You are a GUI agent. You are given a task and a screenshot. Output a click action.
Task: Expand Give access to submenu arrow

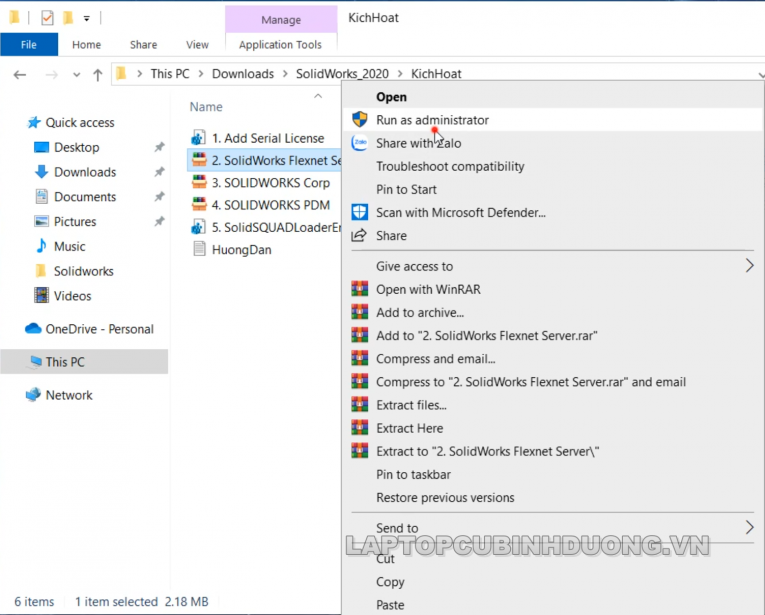749,265
